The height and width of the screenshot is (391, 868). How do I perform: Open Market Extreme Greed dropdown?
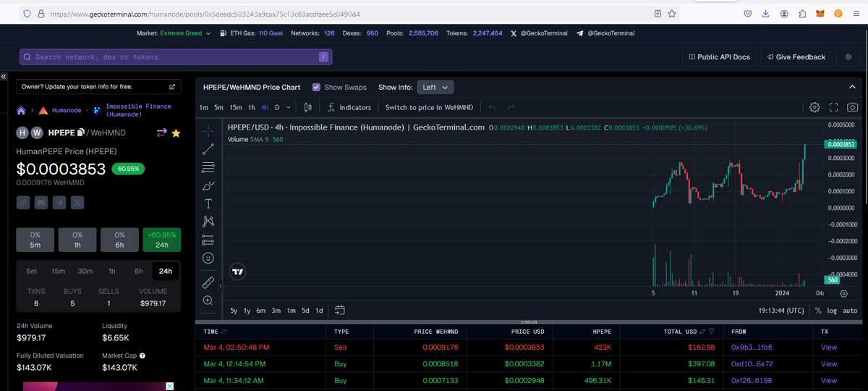[174, 33]
